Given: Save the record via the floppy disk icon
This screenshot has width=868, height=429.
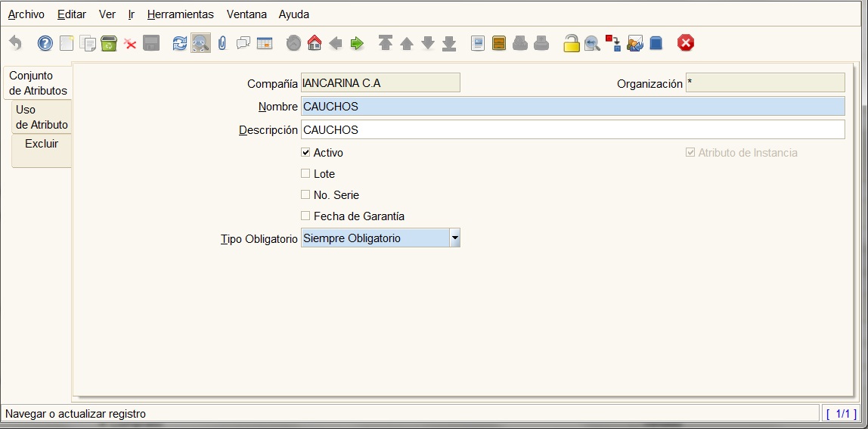Looking at the screenshot, I should point(151,42).
